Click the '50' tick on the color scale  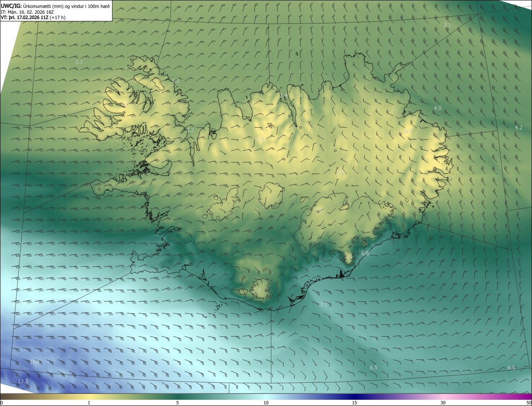[x=529, y=403]
